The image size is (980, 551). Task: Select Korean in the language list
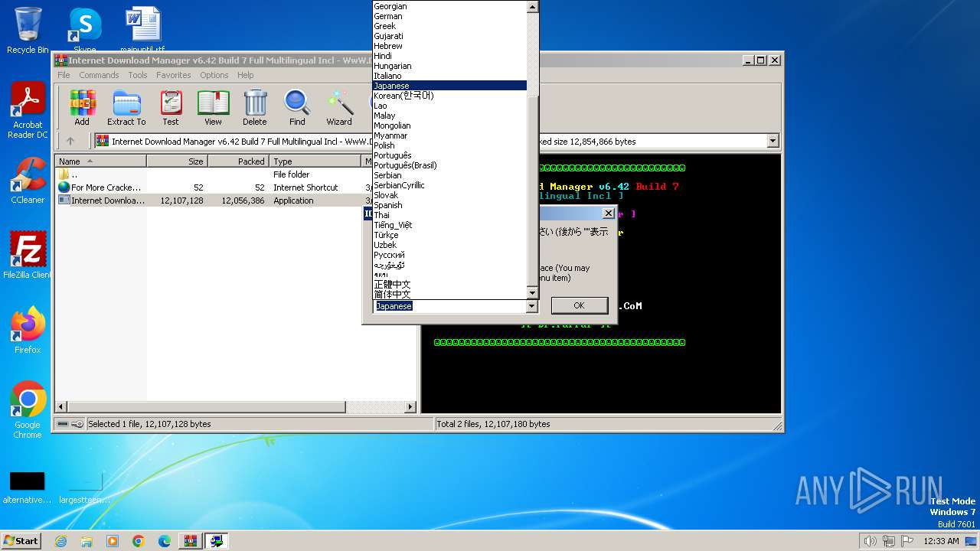point(449,96)
